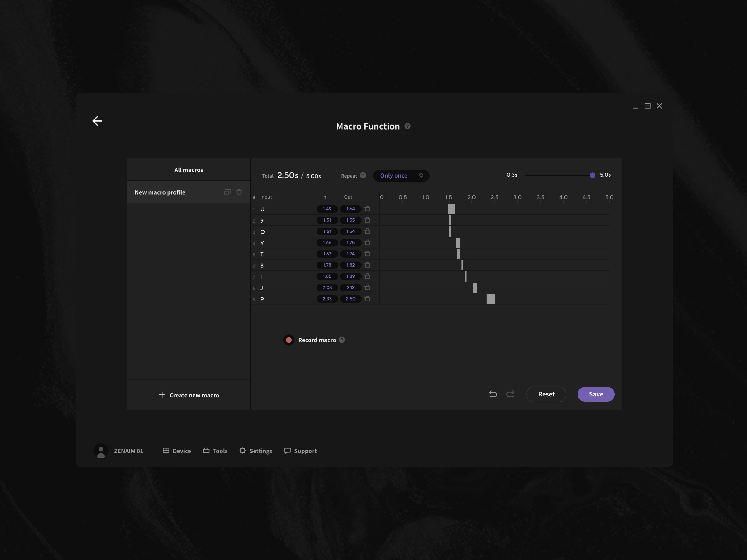Click the Save button
This screenshot has height=560, width=747.
tap(596, 394)
